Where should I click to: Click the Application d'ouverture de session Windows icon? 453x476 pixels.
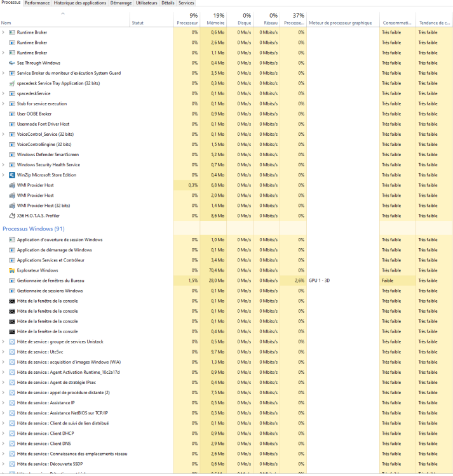12,239
